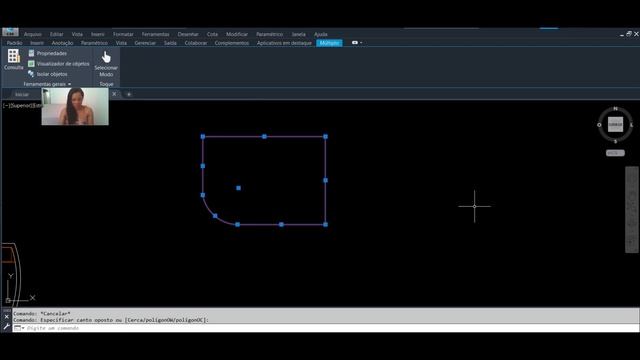Open Visualizador de objetos tool

(59, 64)
